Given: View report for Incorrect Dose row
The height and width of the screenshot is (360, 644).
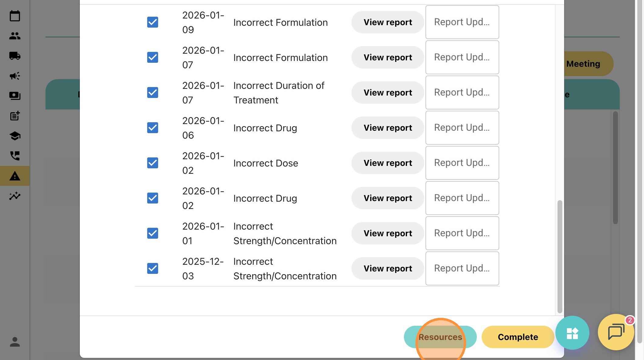Looking at the screenshot, I should (x=388, y=163).
